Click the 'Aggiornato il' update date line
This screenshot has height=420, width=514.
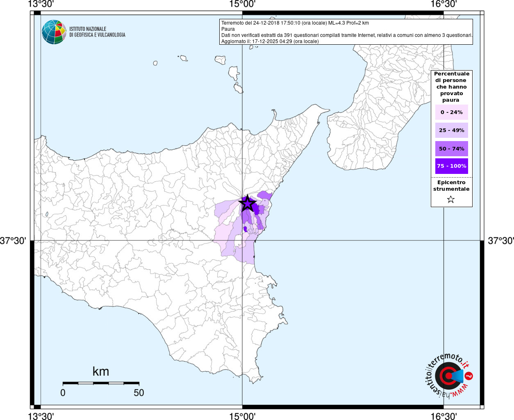pos(270,41)
